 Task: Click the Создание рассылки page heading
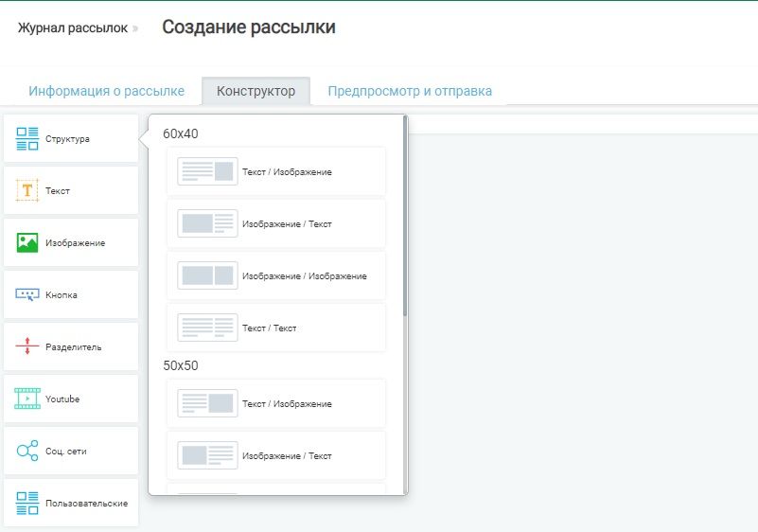point(248,27)
